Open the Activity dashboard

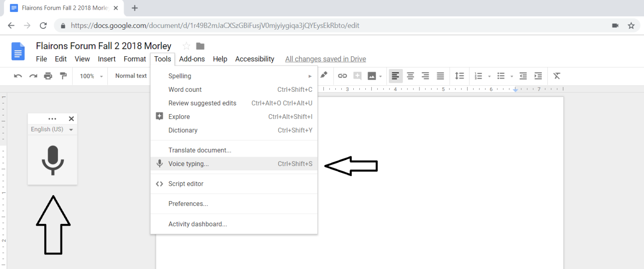tap(234, 224)
